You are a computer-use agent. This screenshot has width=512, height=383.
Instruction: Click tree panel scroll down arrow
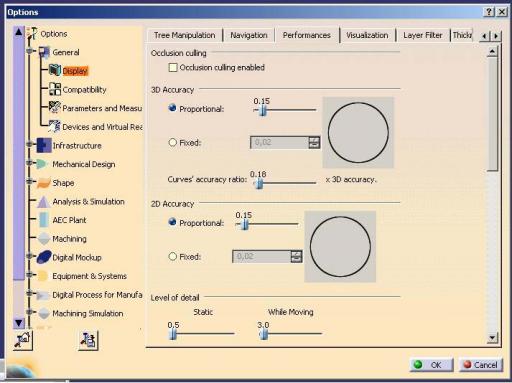pos(19,323)
